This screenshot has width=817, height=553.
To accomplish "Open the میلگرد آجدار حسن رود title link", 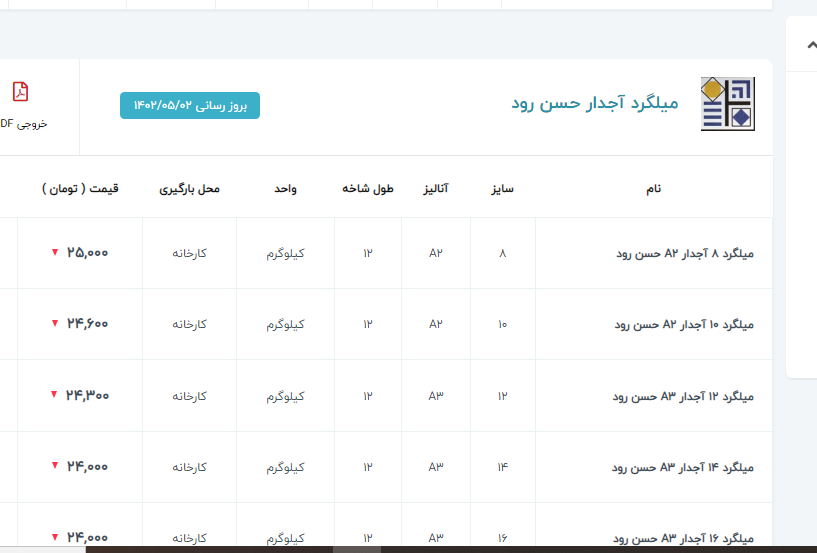I will click(594, 103).
